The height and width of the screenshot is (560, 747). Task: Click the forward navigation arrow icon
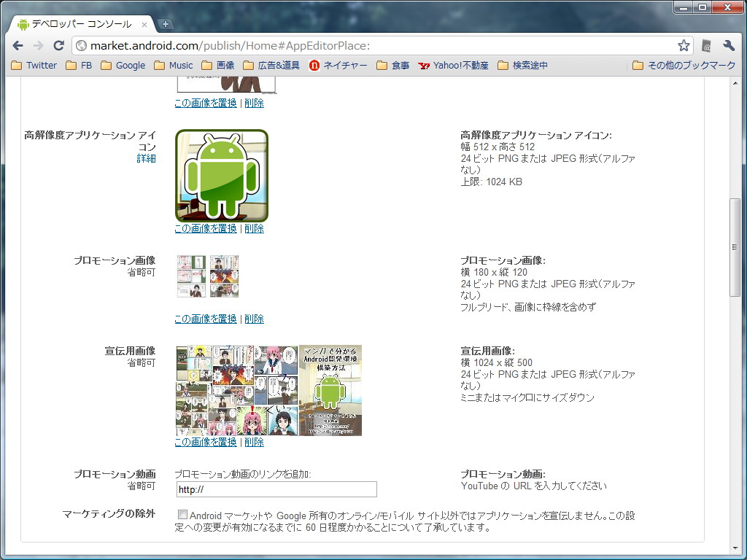point(38,44)
